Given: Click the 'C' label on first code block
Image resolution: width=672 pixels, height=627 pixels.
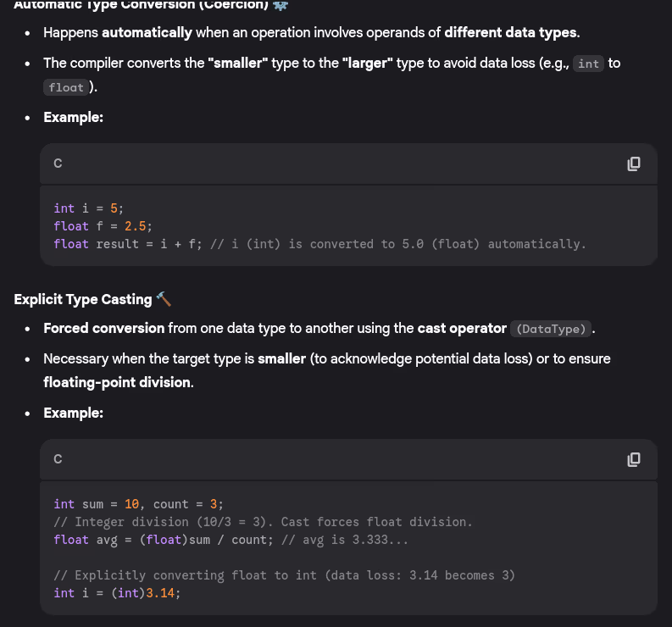Looking at the screenshot, I should tap(58, 164).
